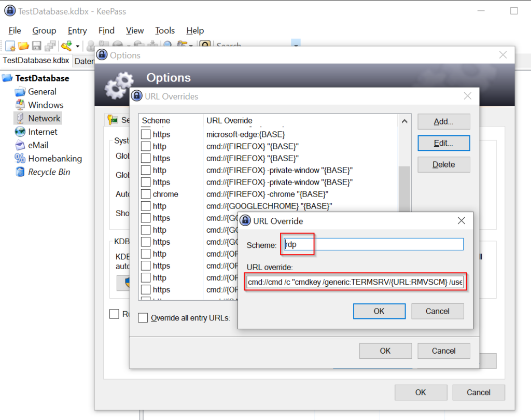531x420 pixels.
Task: Click the lock icon in URL Overrides title bar
Action: pyautogui.click(x=137, y=96)
